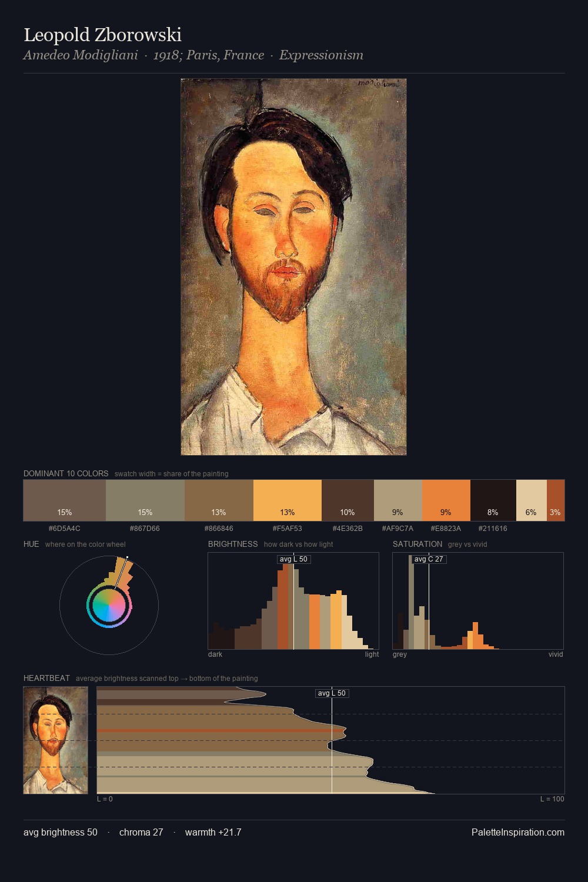Click the hex code text #4E362B

click(348, 529)
